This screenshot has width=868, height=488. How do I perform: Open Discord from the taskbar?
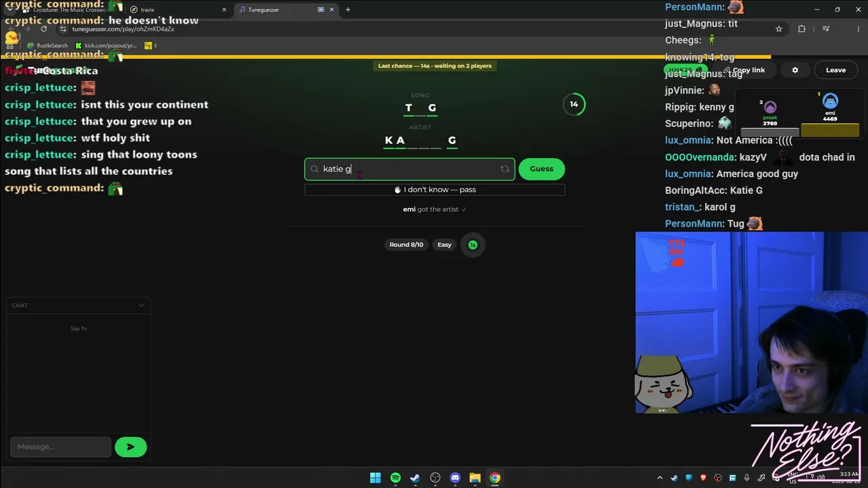[x=455, y=478]
